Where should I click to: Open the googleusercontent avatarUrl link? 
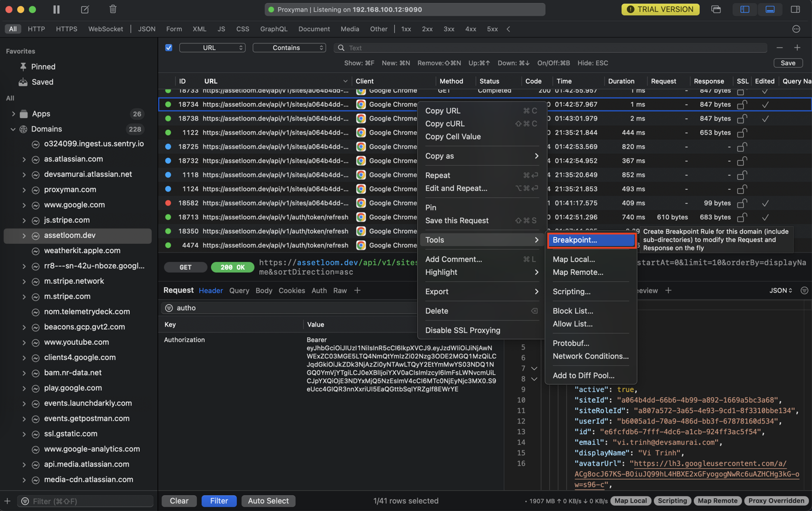click(686, 475)
